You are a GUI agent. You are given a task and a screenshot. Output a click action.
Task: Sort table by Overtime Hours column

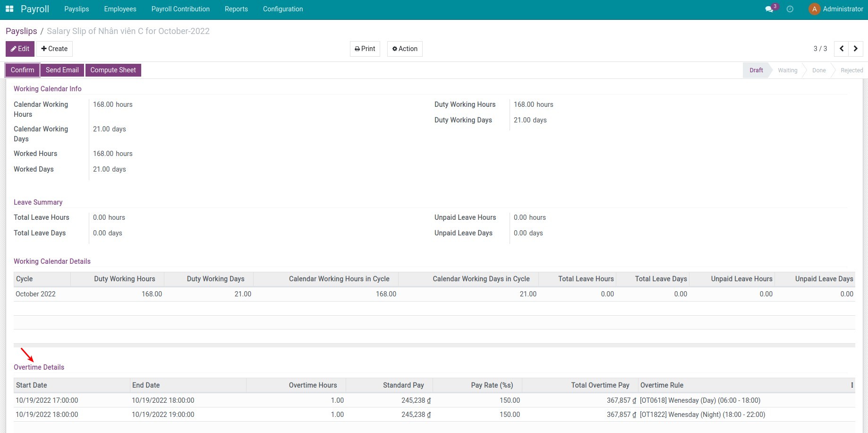point(313,385)
